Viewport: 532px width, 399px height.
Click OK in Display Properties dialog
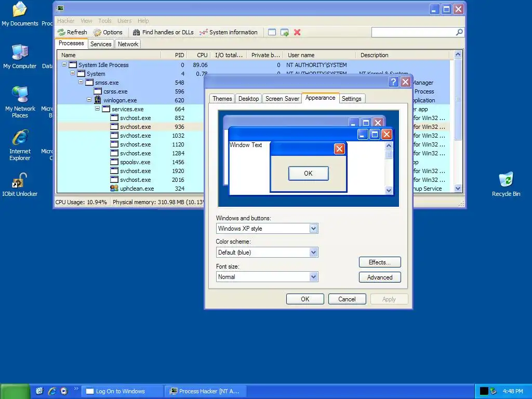pyautogui.click(x=305, y=299)
